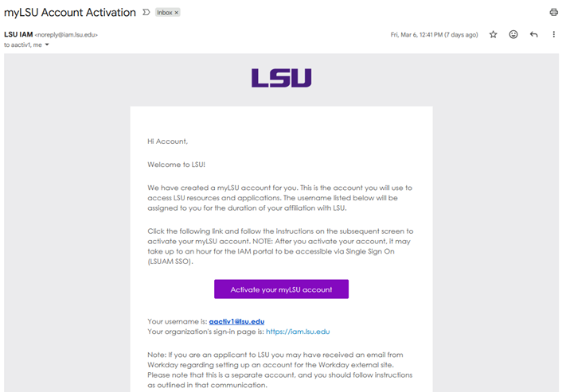The width and height of the screenshot is (562, 392).
Task: Reply to the LSU IAM email
Action: pyautogui.click(x=533, y=35)
